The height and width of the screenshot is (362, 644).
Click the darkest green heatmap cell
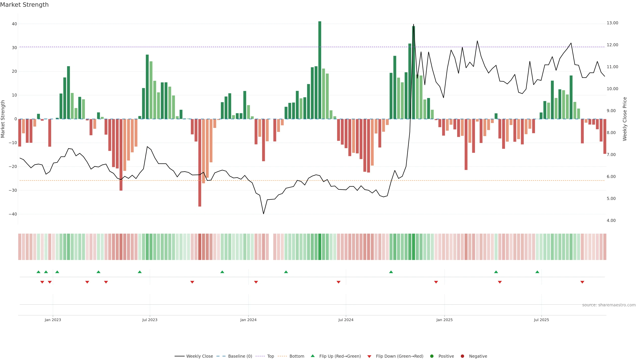(320, 247)
